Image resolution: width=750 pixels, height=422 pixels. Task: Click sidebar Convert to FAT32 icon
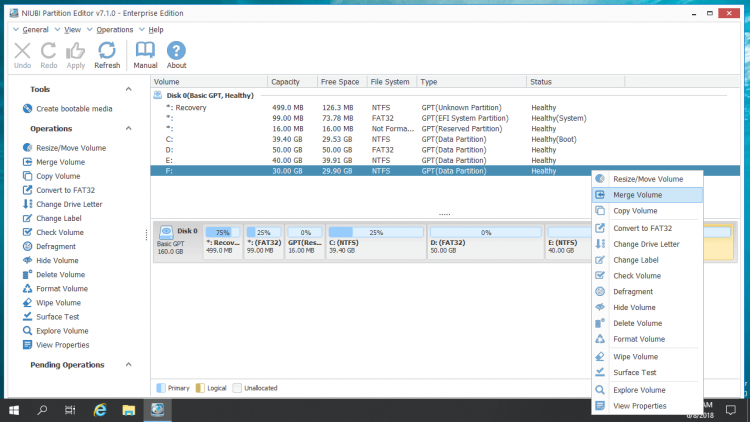pyautogui.click(x=27, y=190)
